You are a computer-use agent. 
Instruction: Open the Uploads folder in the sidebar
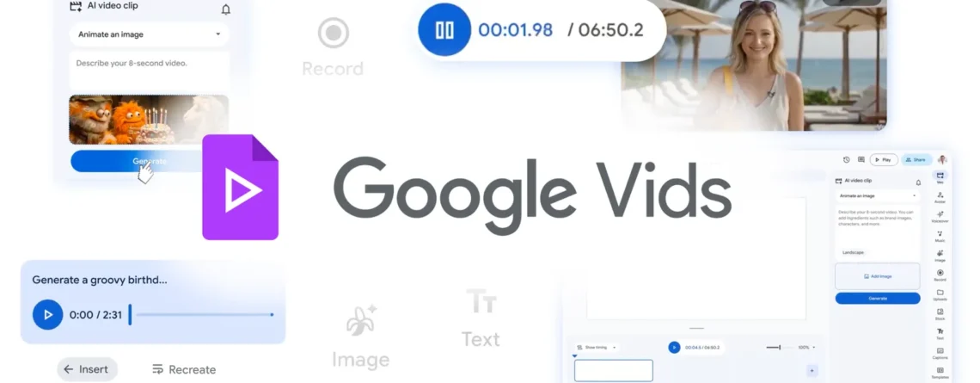940,294
